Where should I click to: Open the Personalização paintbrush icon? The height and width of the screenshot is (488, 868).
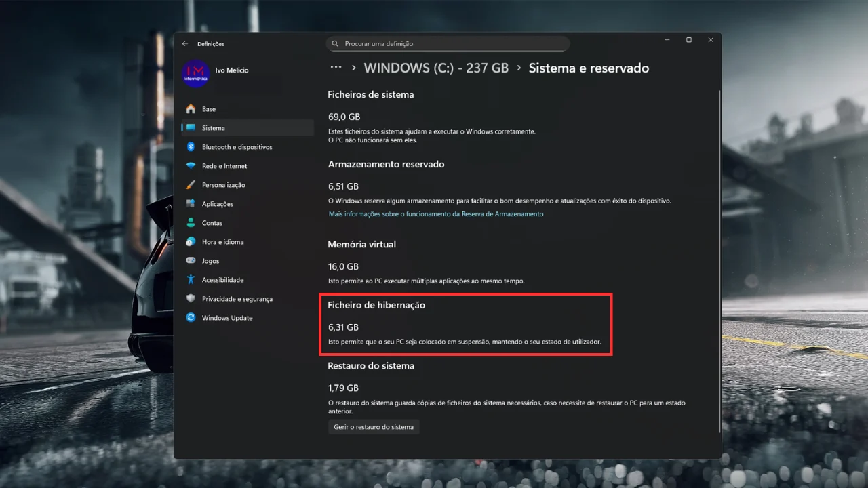[191, 185]
